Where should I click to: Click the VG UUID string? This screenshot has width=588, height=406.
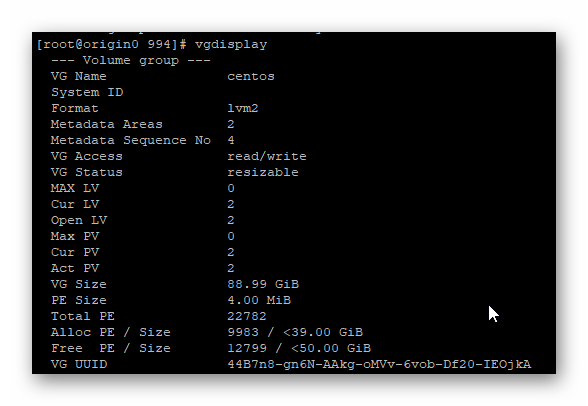click(379, 364)
